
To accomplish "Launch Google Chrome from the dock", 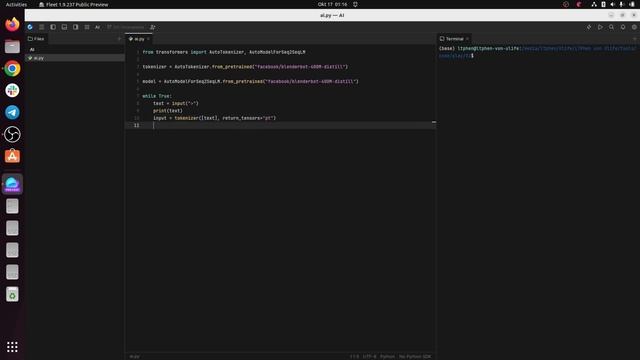I will coord(12,69).
